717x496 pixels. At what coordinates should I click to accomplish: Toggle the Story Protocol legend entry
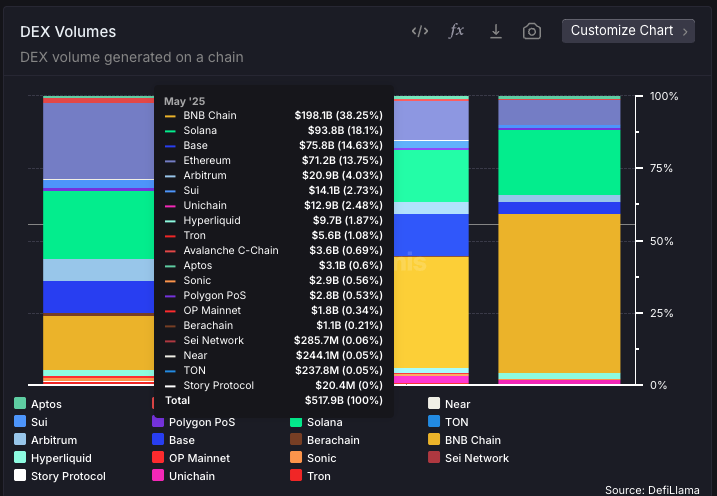click(60, 476)
